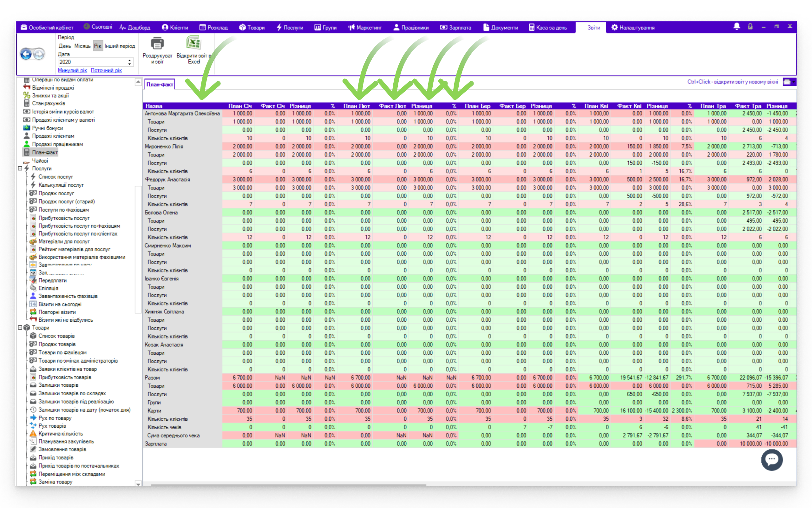Open Список товарів report
Image resolution: width=812 pixels, height=508 pixels.
tap(56, 336)
